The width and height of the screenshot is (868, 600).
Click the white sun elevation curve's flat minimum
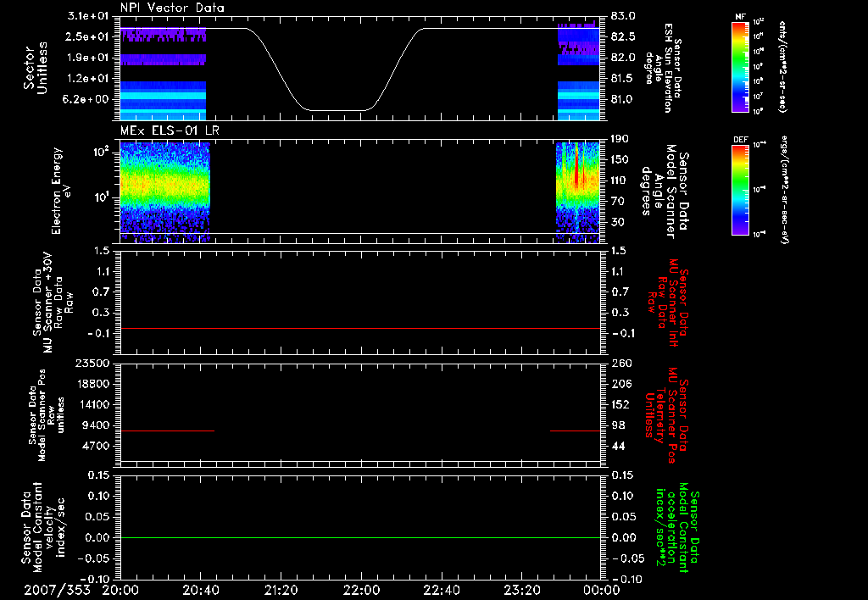[x=337, y=111]
